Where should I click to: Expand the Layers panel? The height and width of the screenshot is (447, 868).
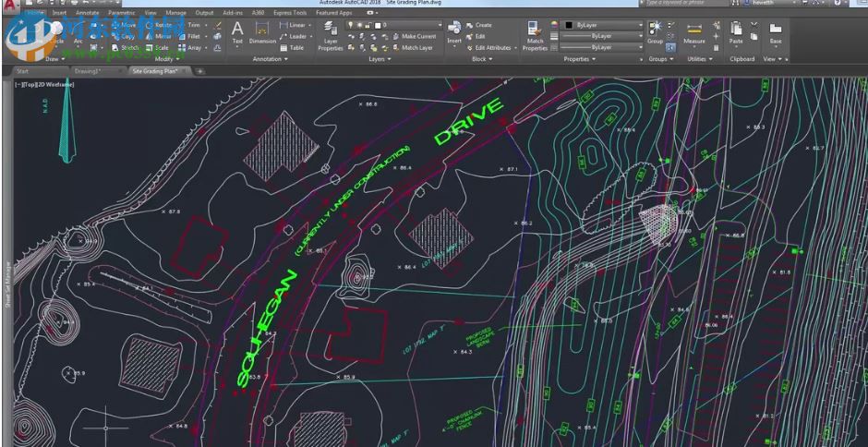[380, 59]
